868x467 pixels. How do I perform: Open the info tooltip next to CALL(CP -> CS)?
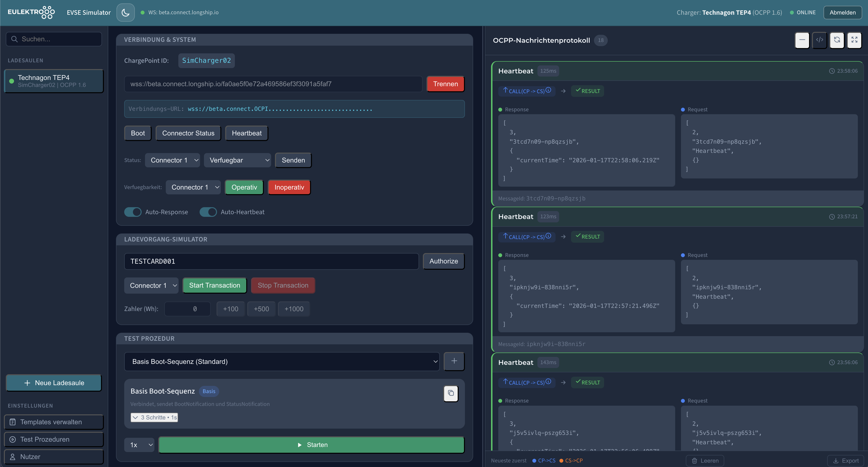coord(549,91)
